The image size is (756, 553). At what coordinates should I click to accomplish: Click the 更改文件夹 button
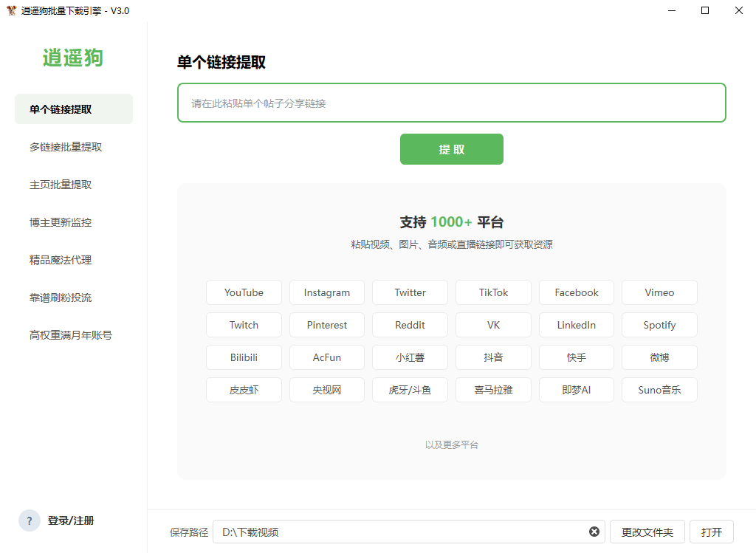click(x=647, y=531)
